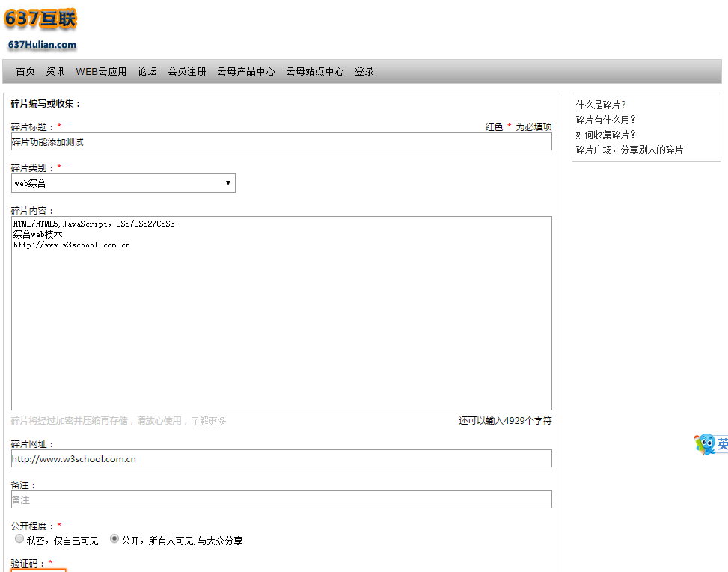Open the WEB云应用 menu item

pos(101,72)
